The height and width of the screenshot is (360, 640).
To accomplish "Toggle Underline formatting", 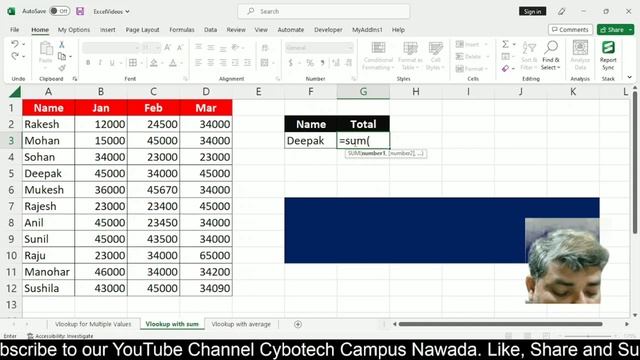I will tap(112, 63).
